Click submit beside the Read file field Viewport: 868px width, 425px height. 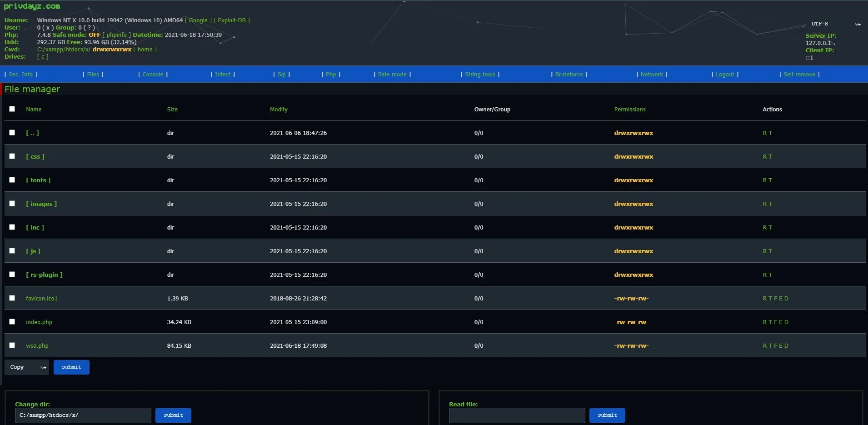(607, 415)
